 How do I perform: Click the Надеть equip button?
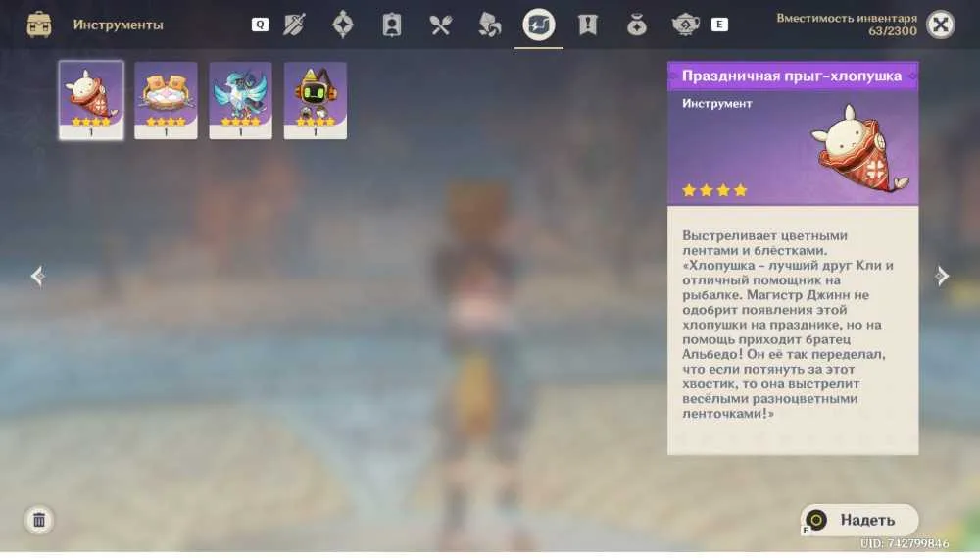point(860,520)
